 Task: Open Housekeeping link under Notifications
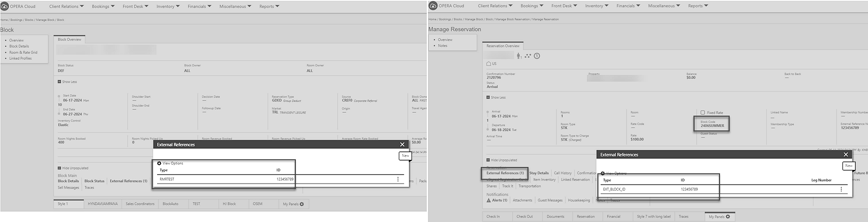(x=579, y=200)
